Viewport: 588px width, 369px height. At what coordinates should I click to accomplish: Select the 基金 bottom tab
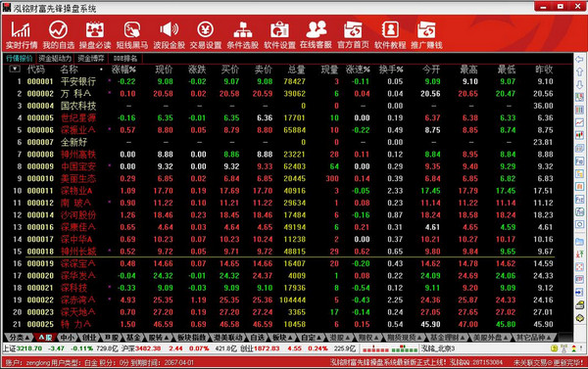(x=133, y=337)
